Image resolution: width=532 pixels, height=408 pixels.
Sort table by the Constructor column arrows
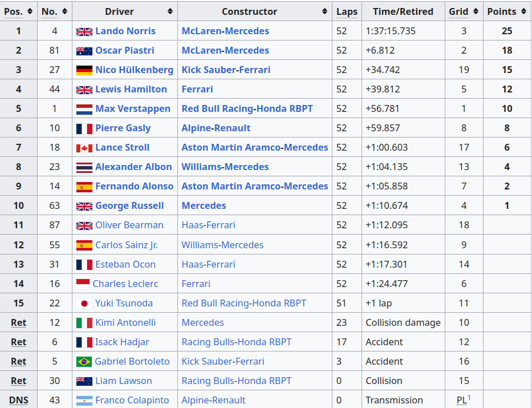point(324,11)
